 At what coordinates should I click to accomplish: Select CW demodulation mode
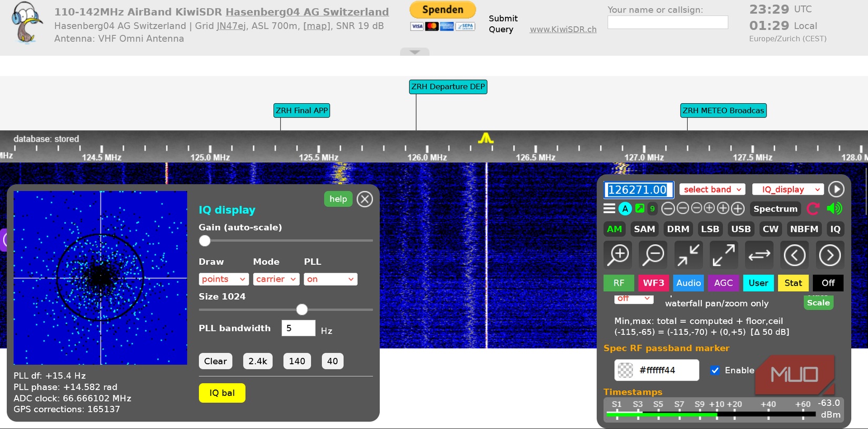pyautogui.click(x=770, y=229)
